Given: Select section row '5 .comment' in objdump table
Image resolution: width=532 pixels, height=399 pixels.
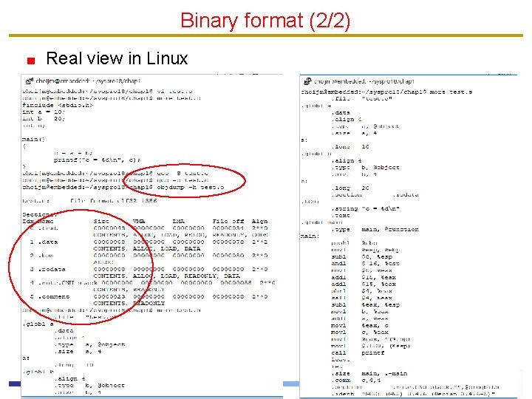Looking at the screenshot, I should 149,296.
